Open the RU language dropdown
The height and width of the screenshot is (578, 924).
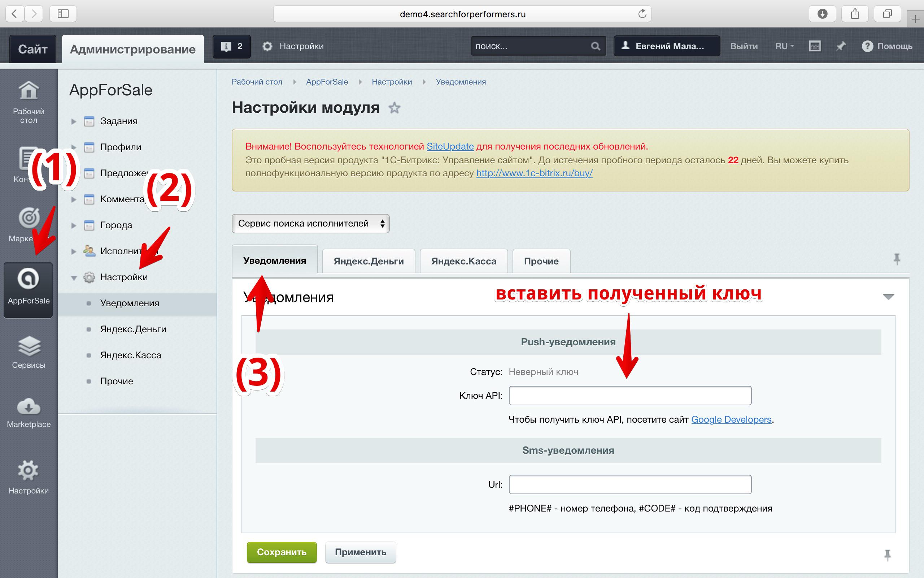tap(784, 46)
